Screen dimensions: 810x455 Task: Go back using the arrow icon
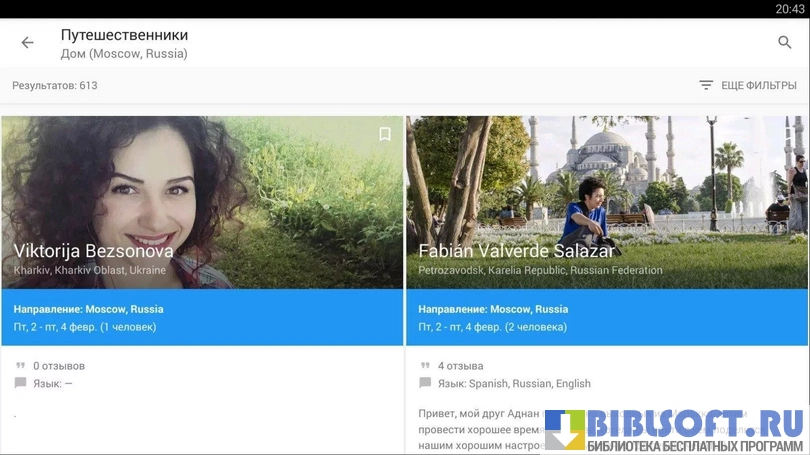point(27,43)
